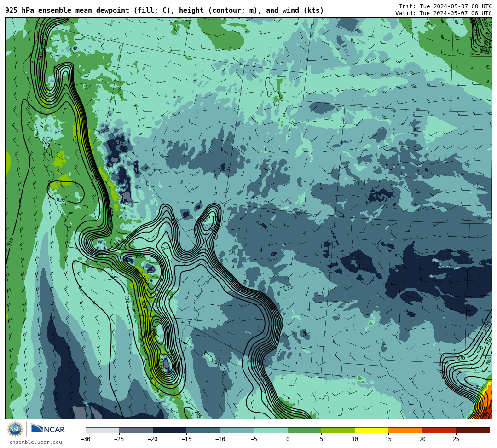Click the colorbar tick label 20
This screenshot has width=497, height=448.
[x=422, y=439]
